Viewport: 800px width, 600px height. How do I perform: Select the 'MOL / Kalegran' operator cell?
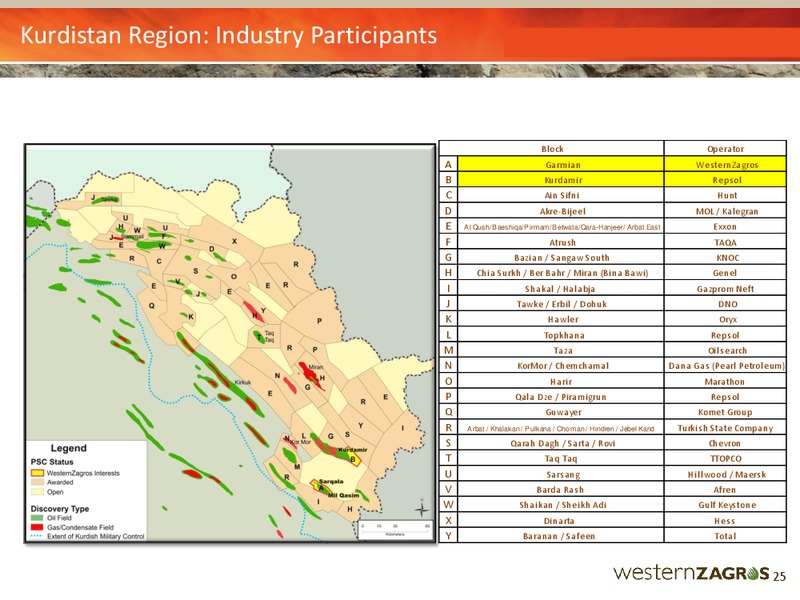pyautogui.click(x=725, y=211)
